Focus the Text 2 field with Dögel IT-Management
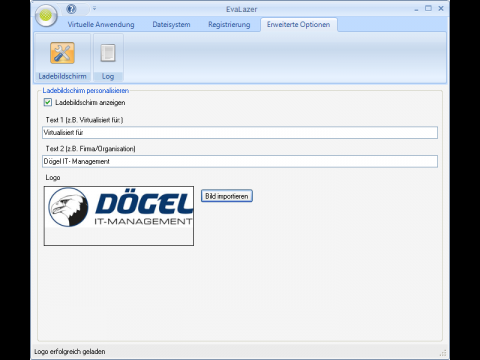This screenshot has width=480, height=360. pyautogui.click(x=240, y=161)
